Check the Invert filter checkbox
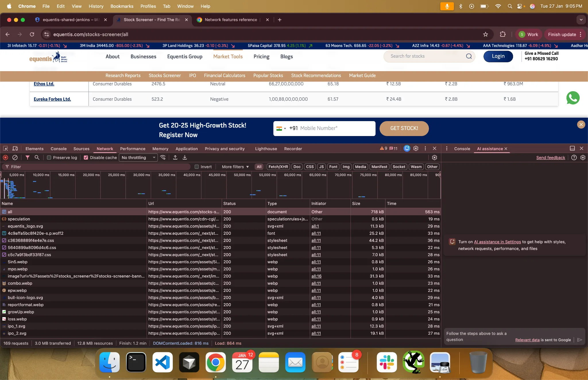 (197, 167)
